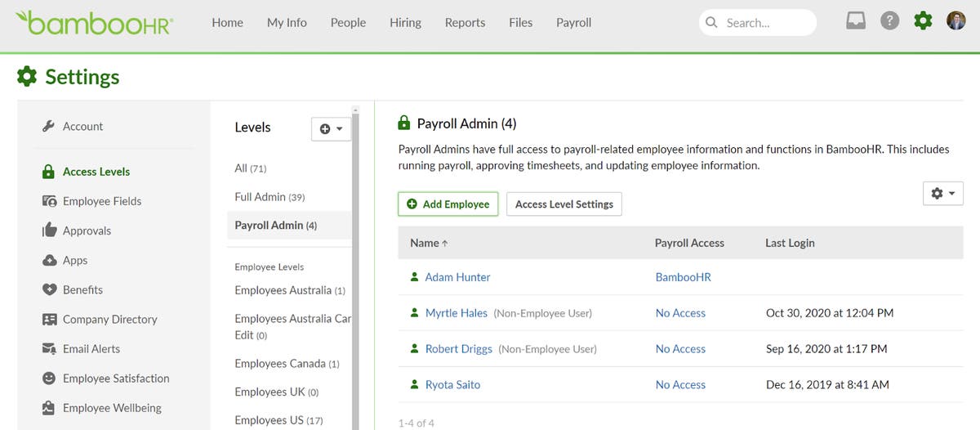Open the Hiring tab
Image resolution: width=980 pixels, height=430 pixels.
(405, 23)
